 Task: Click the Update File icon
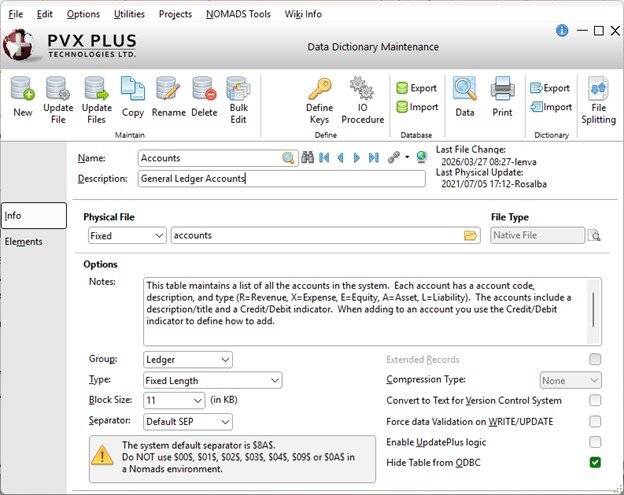(58, 90)
